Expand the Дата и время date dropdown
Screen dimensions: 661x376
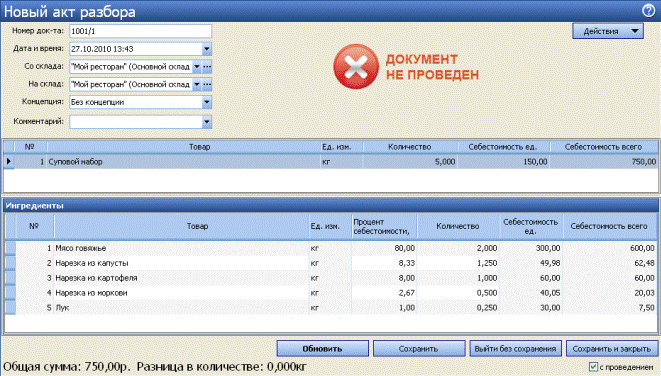[x=207, y=49]
